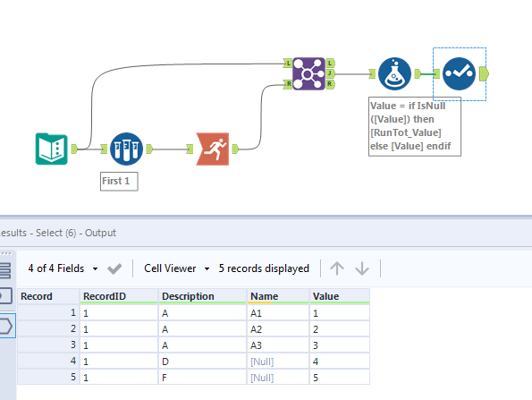Click the results list view icon
The image size is (532, 400).
[x=5, y=270]
